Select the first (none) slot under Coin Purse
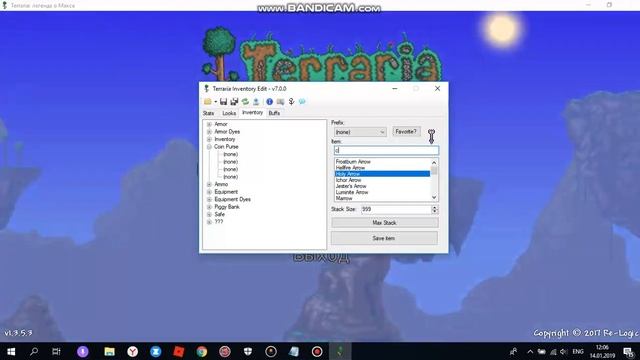Viewport: 640px width, 360px height. (x=231, y=154)
